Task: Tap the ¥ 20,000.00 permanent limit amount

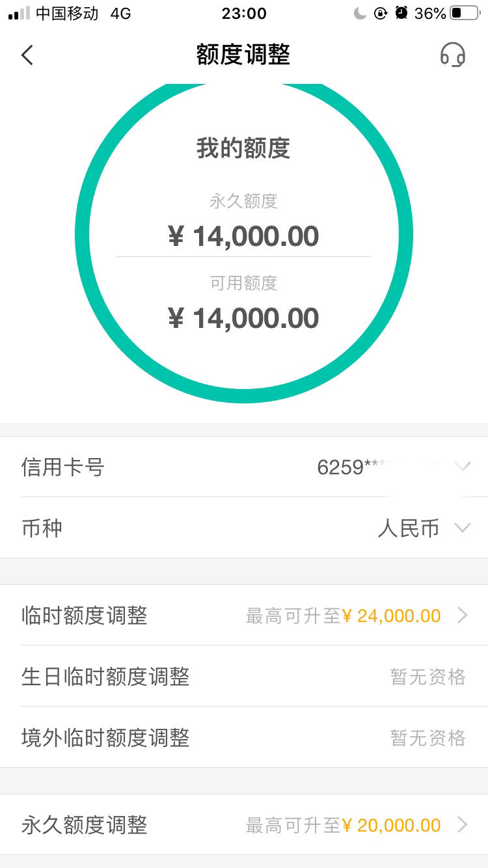Action: tap(392, 826)
